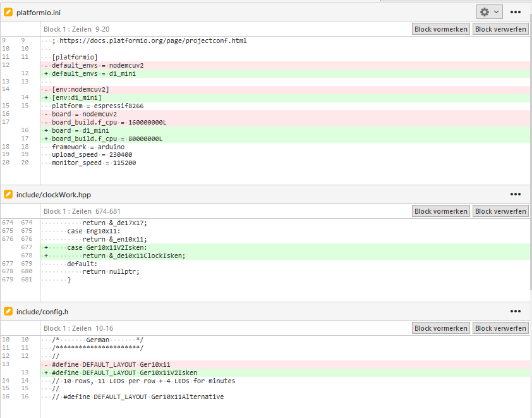Image resolution: width=532 pixels, height=418 pixels.
Task: Click the ellipsis icon for platformio.ini
Action: click(516, 11)
